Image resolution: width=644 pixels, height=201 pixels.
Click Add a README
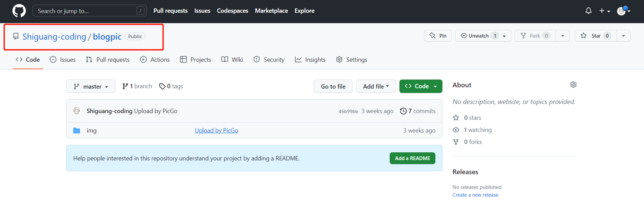coord(413,158)
